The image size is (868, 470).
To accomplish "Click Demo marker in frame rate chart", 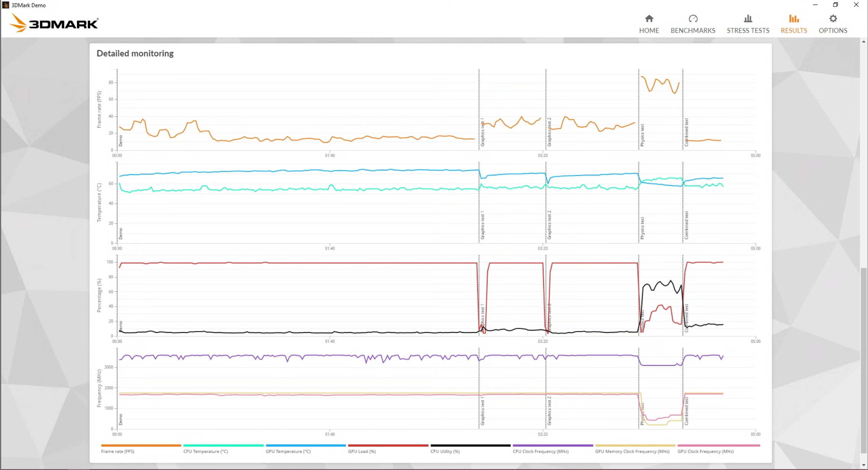I will [x=121, y=141].
